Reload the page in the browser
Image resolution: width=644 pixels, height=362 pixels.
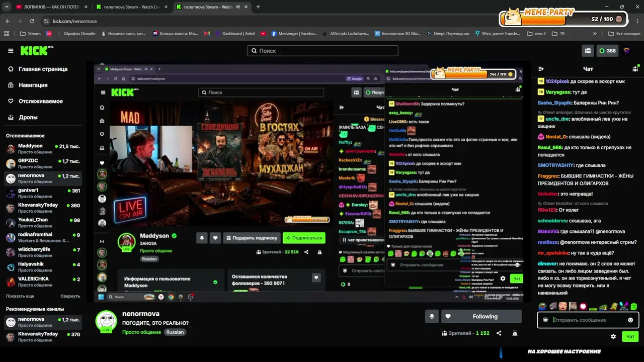[32, 21]
